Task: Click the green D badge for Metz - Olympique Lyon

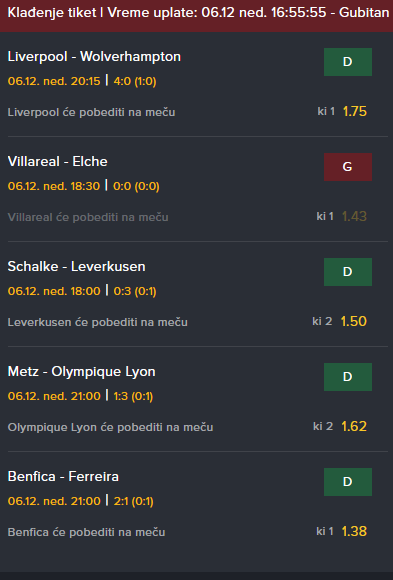Action: (x=348, y=377)
